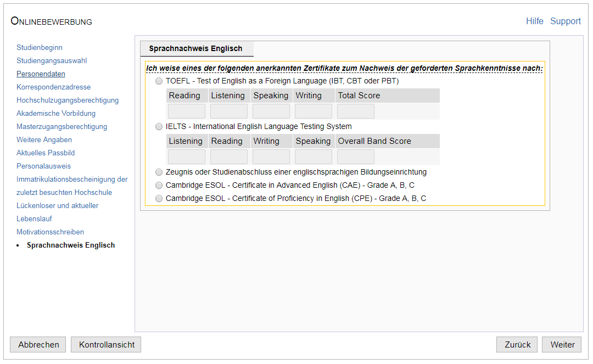Go to Studienbeginn section
593x364 pixels.
(x=40, y=48)
